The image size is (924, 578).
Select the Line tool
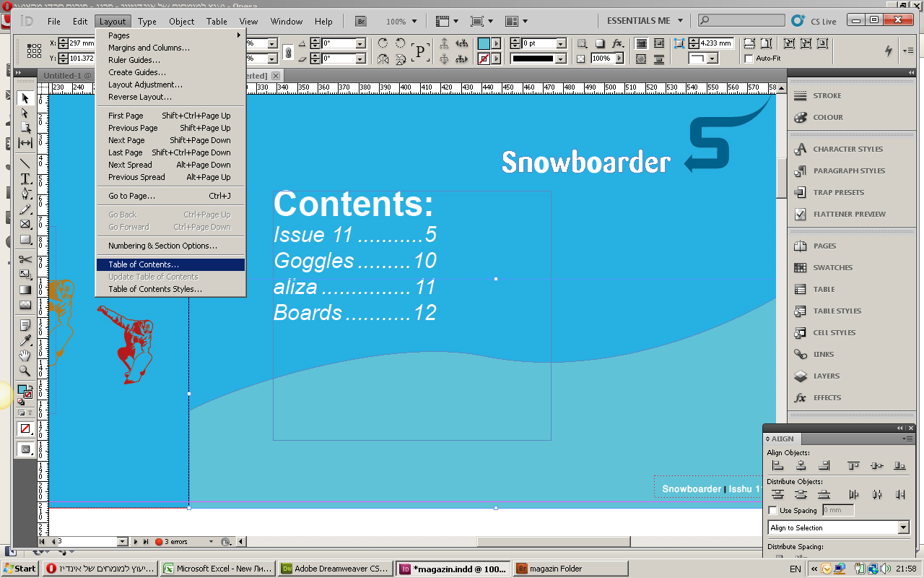(25, 163)
